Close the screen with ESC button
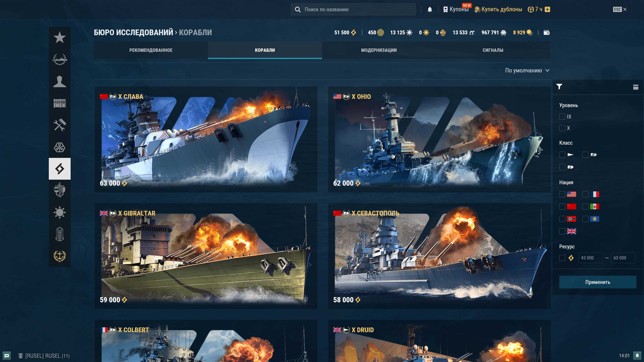Image resolution: width=644 pixels, height=362 pixels. click(x=620, y=10)
